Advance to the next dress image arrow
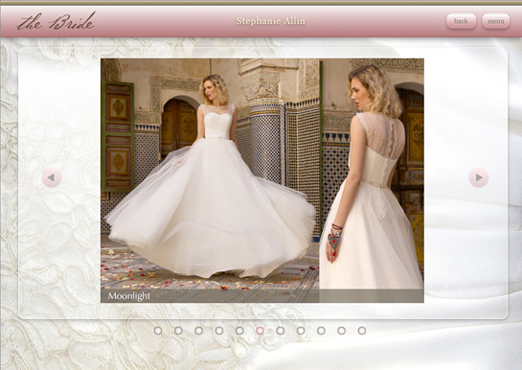The width and height of the screenshot is (522, 370). click(479, 178)
